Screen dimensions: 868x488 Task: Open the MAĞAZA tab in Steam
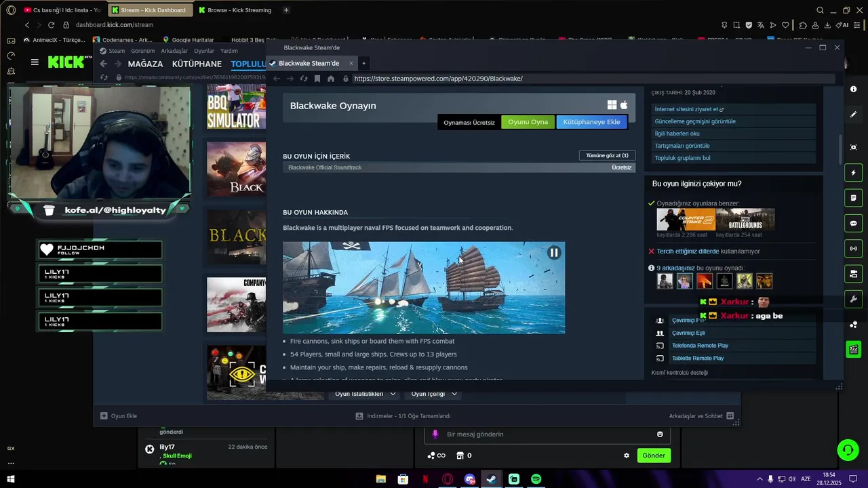coord(145,64)
